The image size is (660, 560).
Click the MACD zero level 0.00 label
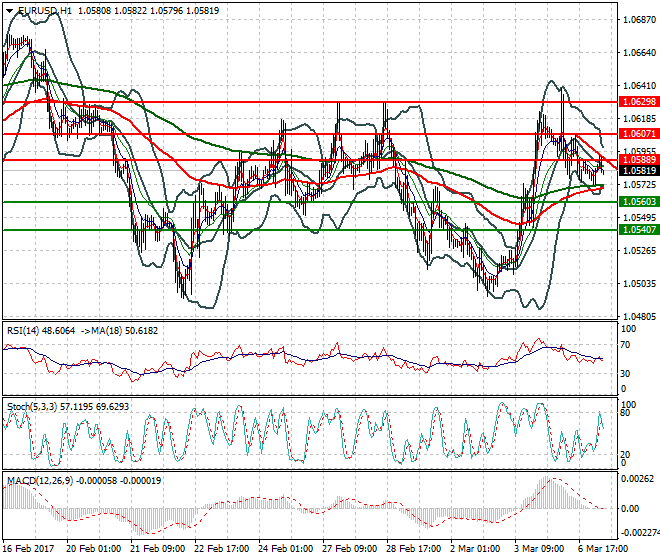[x=630, y=509]
